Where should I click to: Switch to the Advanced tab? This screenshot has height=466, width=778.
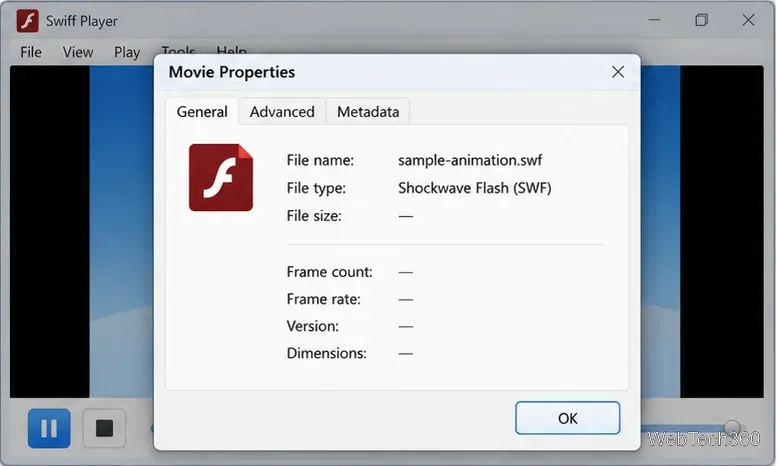(x=282, y=112)
